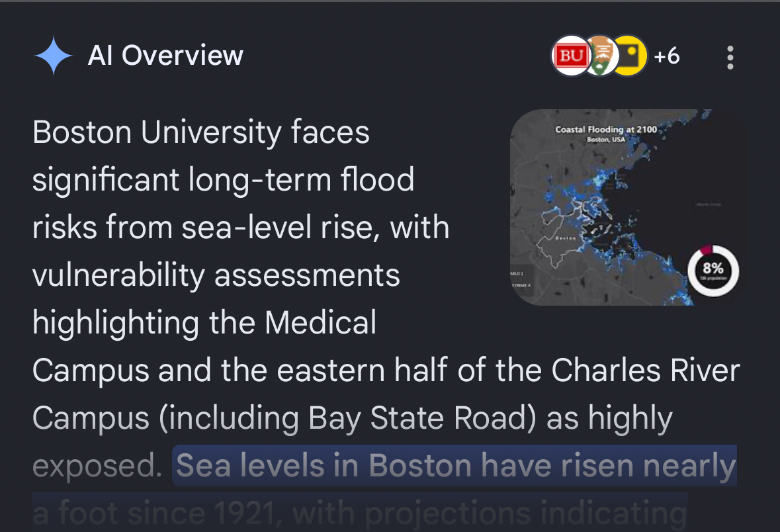Open the National Park Service arrowhead source icon
Viewport: 780px width, 532px height.
click(601, 56)
